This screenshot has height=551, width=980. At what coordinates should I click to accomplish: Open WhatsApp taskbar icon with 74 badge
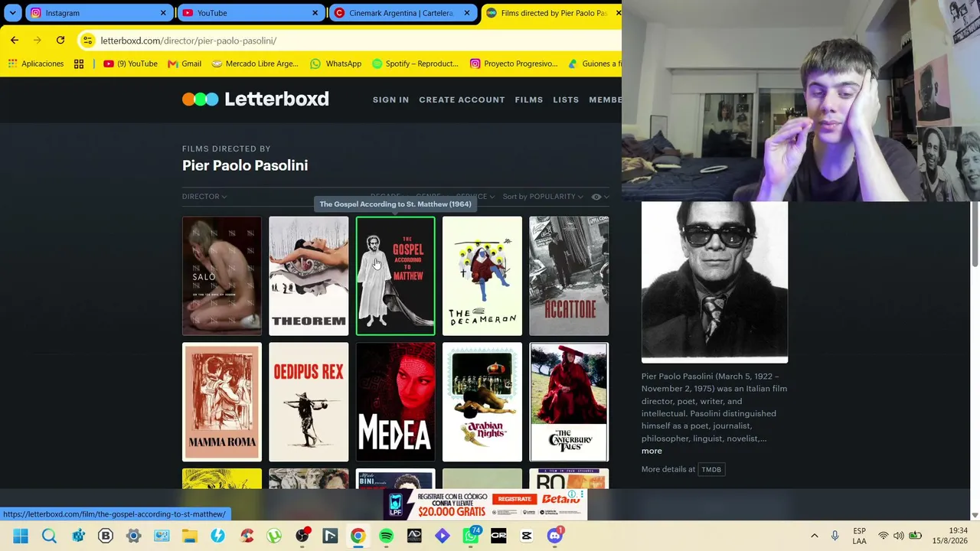(x=471, y=536)
